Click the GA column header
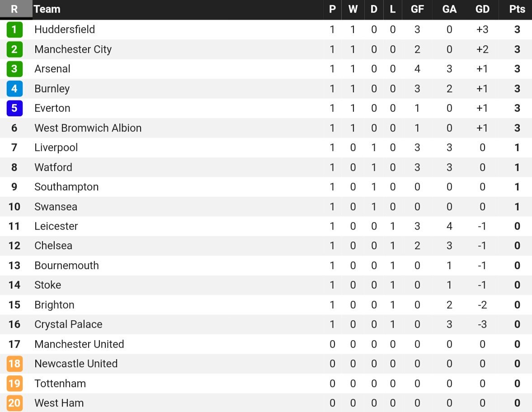The width and height of the screenshot is (532, 412). click(x=449, y=9)
